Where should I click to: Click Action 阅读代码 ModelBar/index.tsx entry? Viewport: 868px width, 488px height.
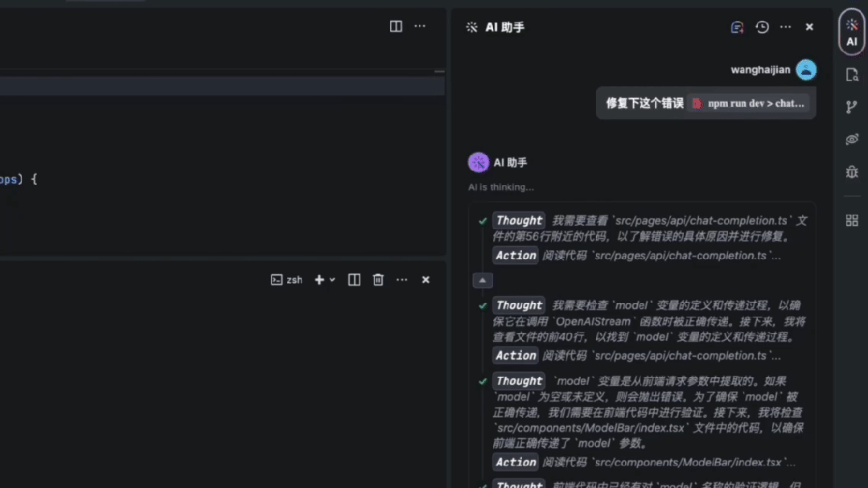(644, 462)
